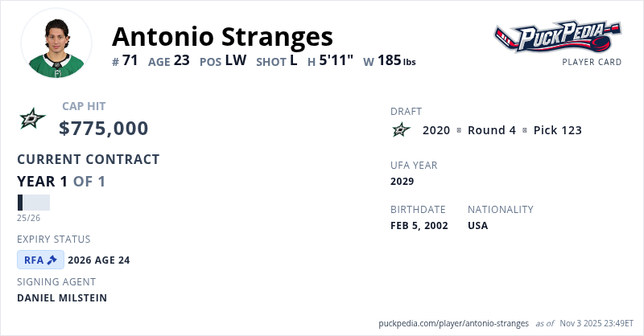The height and width of the screenshot is (336, 644).
Task: Click the 25/26 season label
Action: tap(28, 218)
